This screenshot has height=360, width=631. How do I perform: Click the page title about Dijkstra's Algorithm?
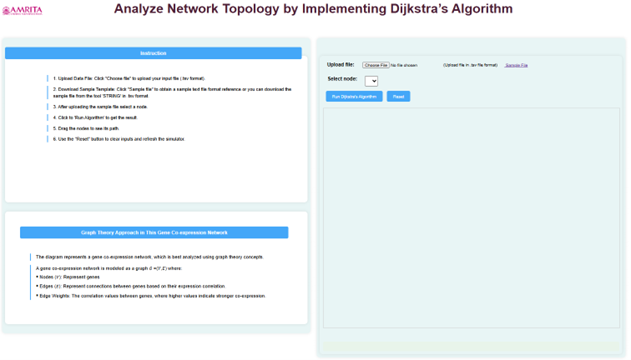[313, 9]
